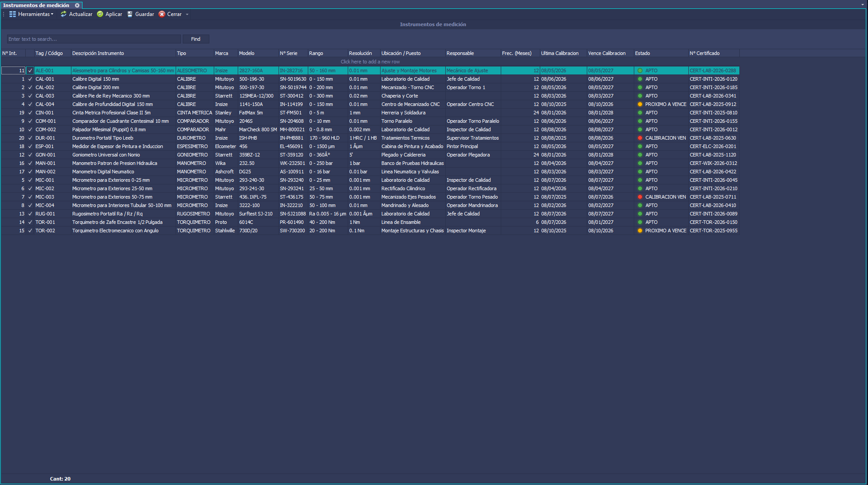Viewport: 868px width, 485px height.
Task: Select the Instrumentos de medición tab
Action: coord(36,5)
